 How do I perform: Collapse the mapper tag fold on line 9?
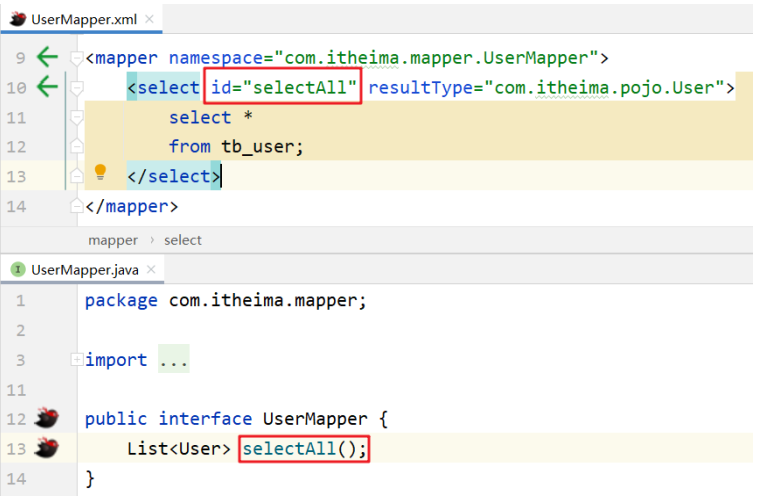(76, 58)
